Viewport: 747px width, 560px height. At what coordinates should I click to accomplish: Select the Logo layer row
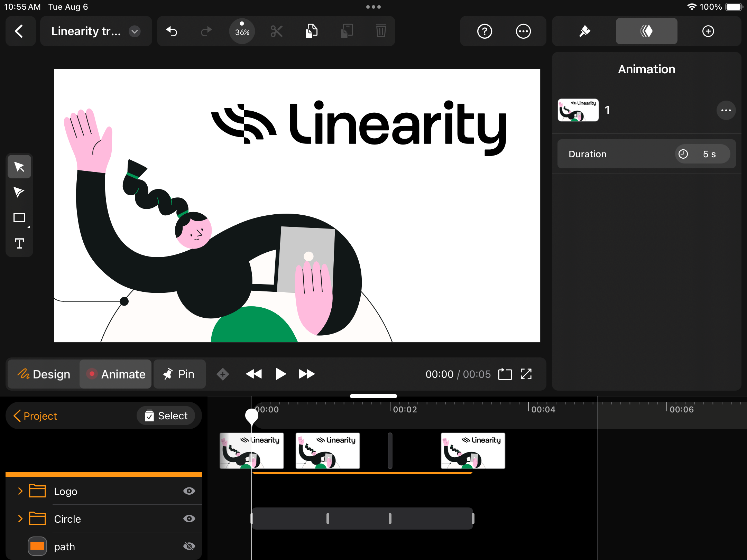pyautogui.click(x=104, y=491)
